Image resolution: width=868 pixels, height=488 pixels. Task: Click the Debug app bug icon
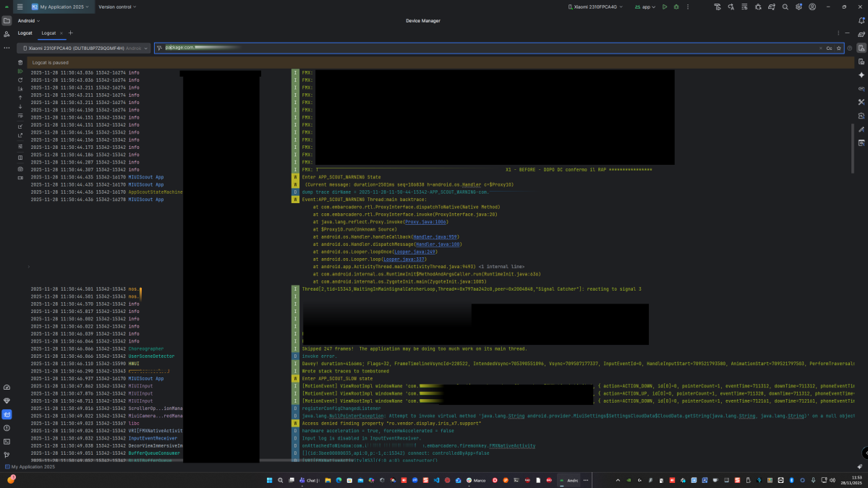point(676,7)
